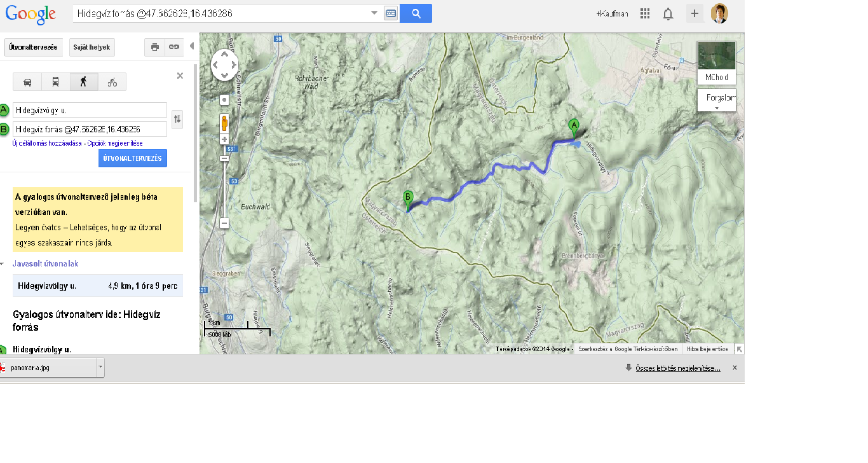
Task: Click the zoom in plus on slider
Action: [x=224, y=139]
